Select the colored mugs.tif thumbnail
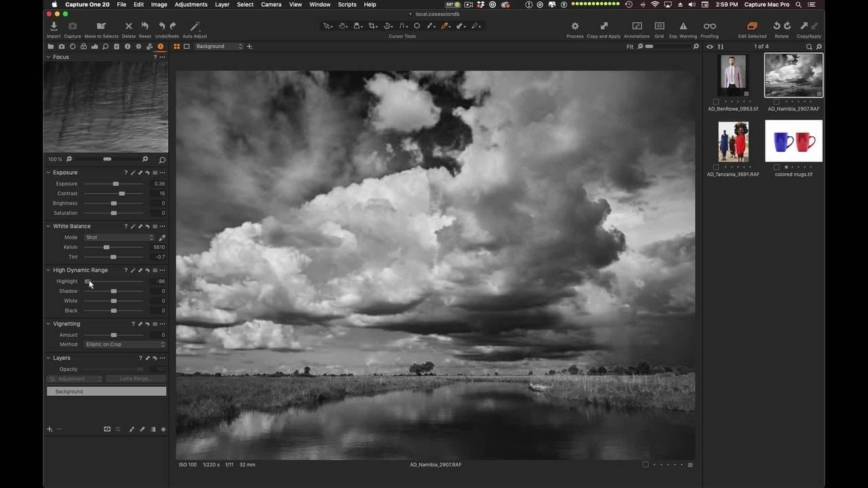The height and width of the screenshot is (488, 868). tap(793, 141)
